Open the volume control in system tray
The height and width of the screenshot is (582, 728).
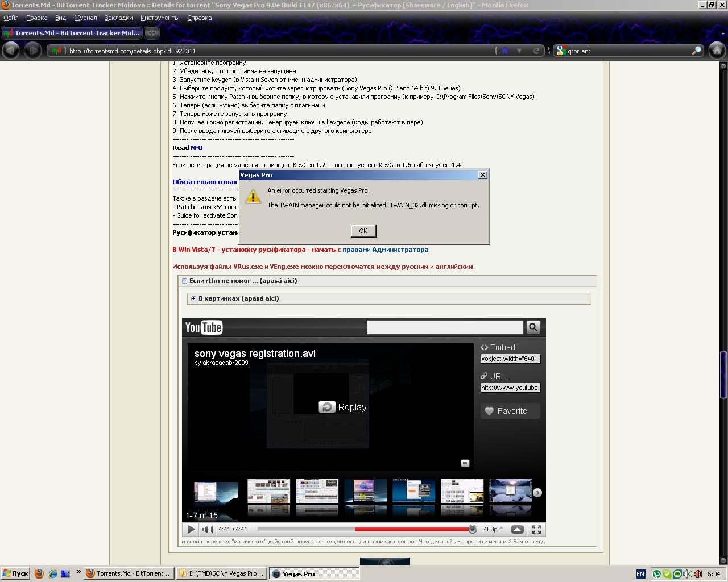688,574
